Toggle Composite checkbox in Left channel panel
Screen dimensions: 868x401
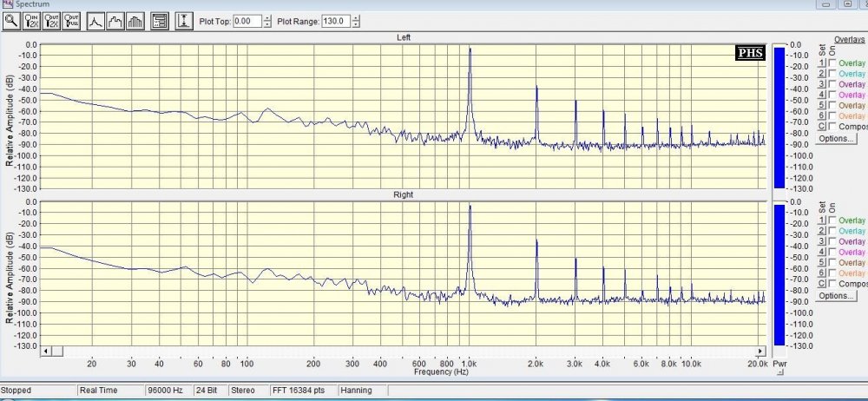click(833, 127)
